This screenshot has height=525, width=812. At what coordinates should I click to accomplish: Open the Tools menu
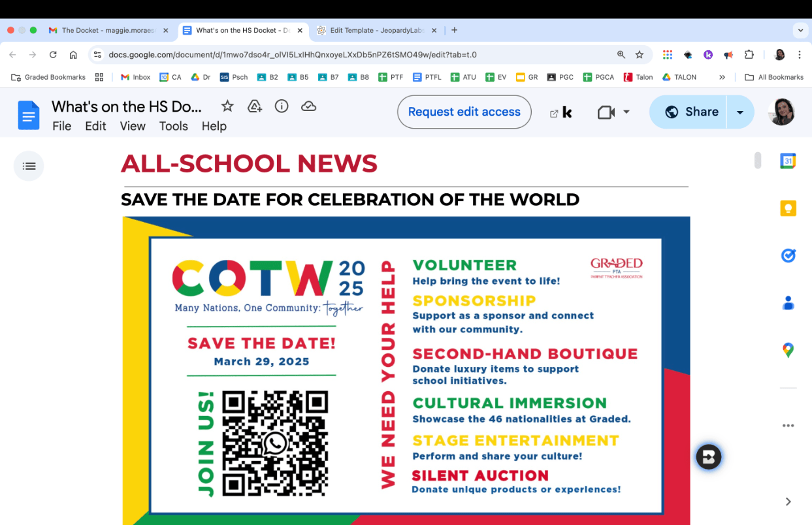click(174, 127)
